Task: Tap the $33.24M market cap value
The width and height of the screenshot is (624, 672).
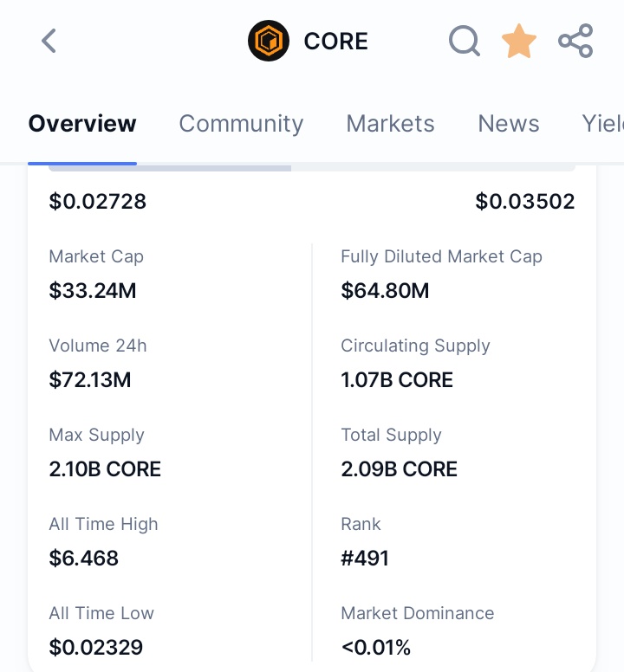Action: pos(93,291)
